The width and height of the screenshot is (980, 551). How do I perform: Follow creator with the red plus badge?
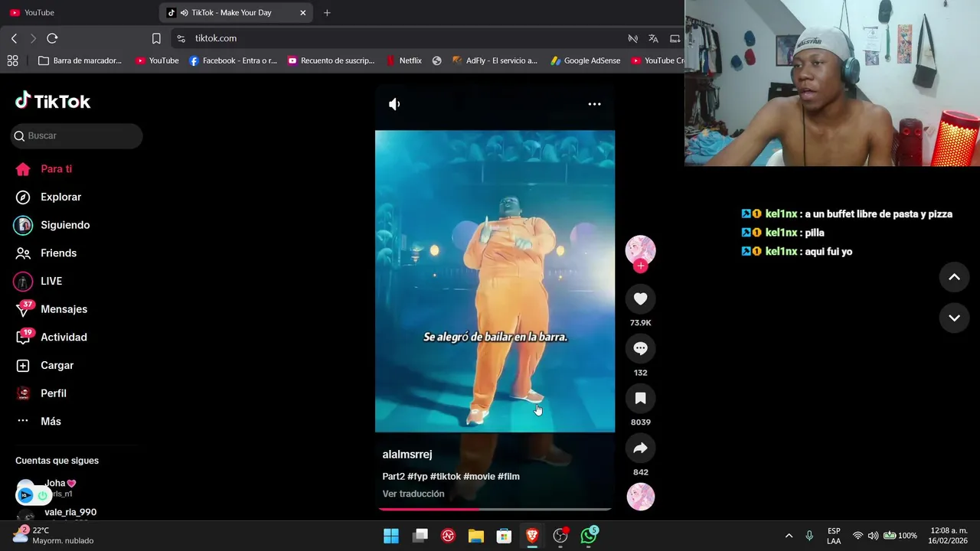point(641,266)
